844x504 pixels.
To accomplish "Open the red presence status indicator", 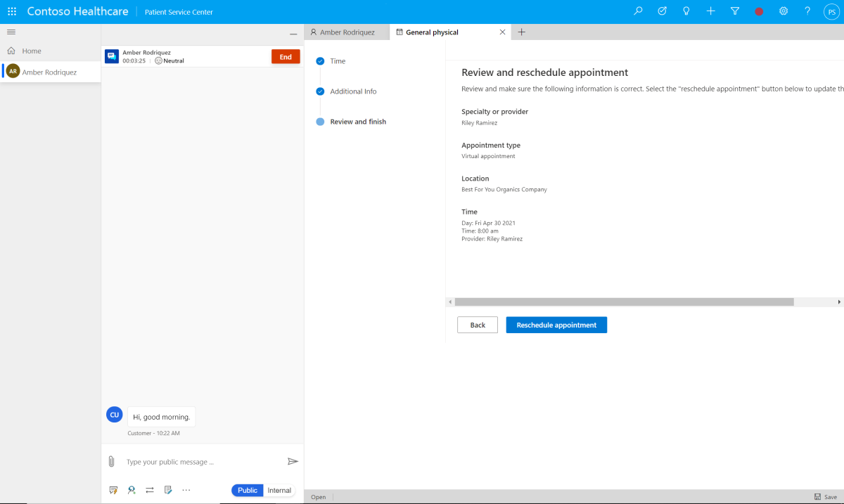I will point(759,12).
